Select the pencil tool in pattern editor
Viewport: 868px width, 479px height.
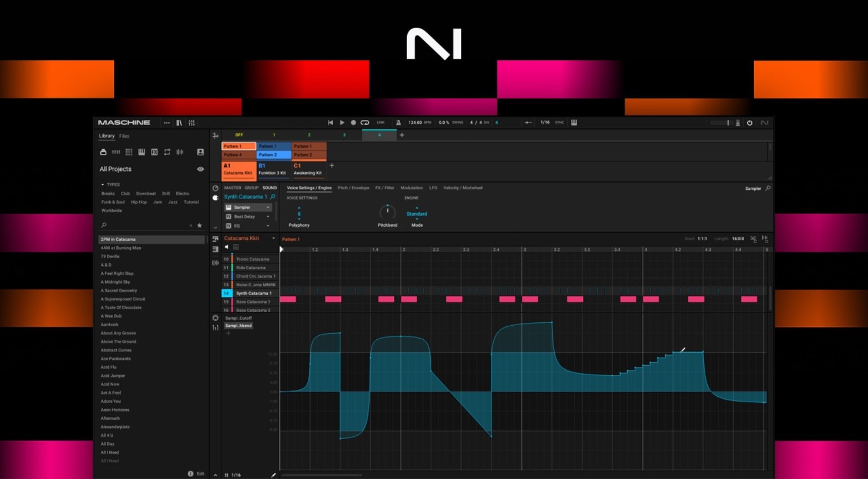[x=273, y=475]
